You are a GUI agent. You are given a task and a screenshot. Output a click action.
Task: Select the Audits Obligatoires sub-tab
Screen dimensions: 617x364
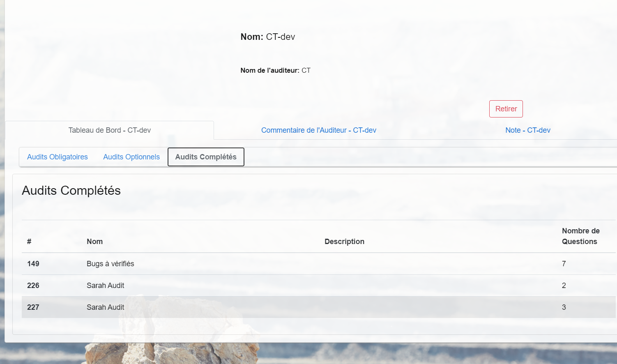[x=58, y=157]
